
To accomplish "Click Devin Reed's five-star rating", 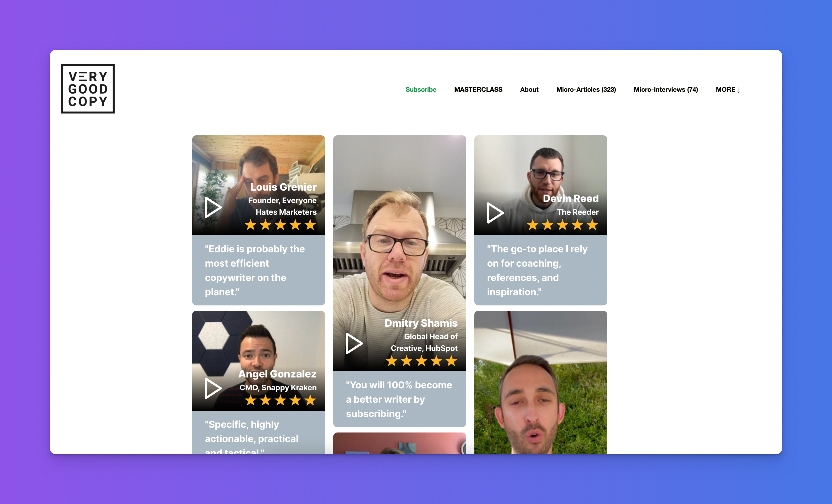I will (562, 225).
